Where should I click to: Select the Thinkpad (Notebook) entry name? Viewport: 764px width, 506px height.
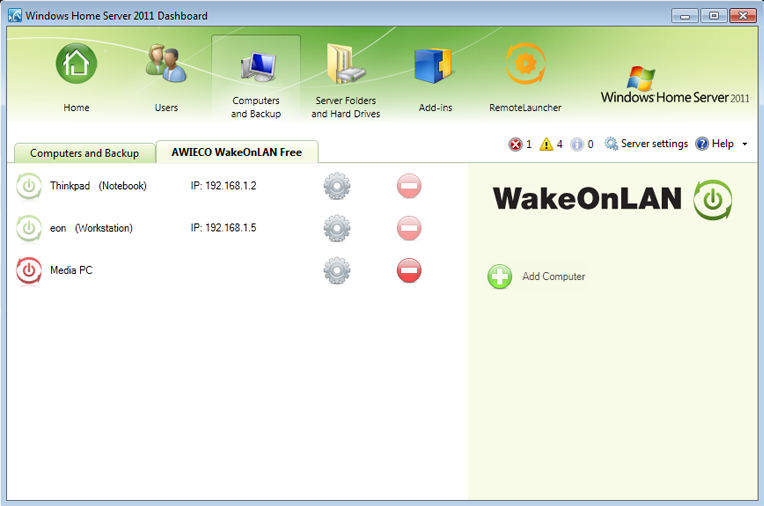point(98,186)
